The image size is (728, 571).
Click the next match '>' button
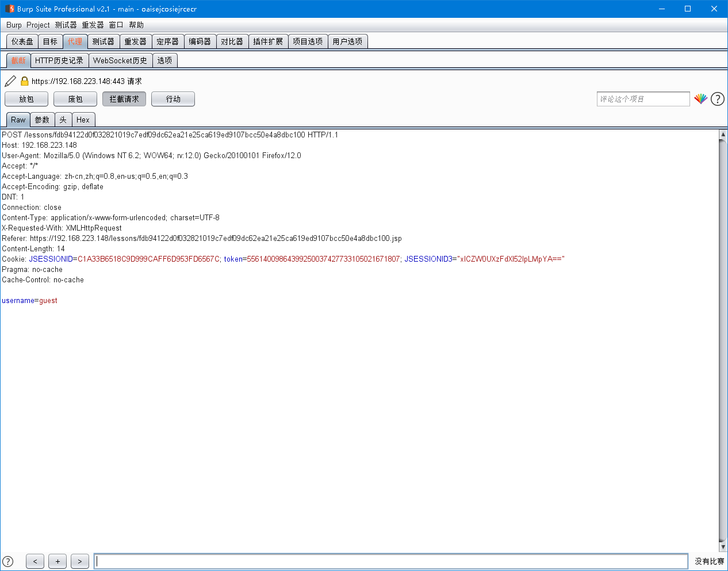[x=80, y=561]
